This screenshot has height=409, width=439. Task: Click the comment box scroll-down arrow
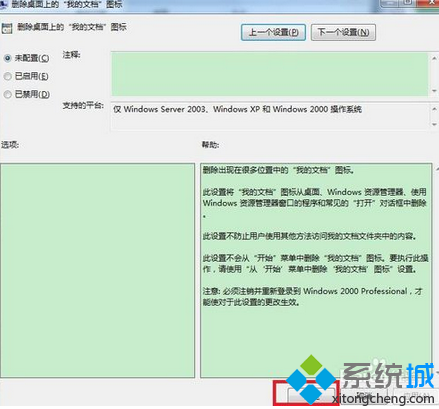[x=434, y=91]
